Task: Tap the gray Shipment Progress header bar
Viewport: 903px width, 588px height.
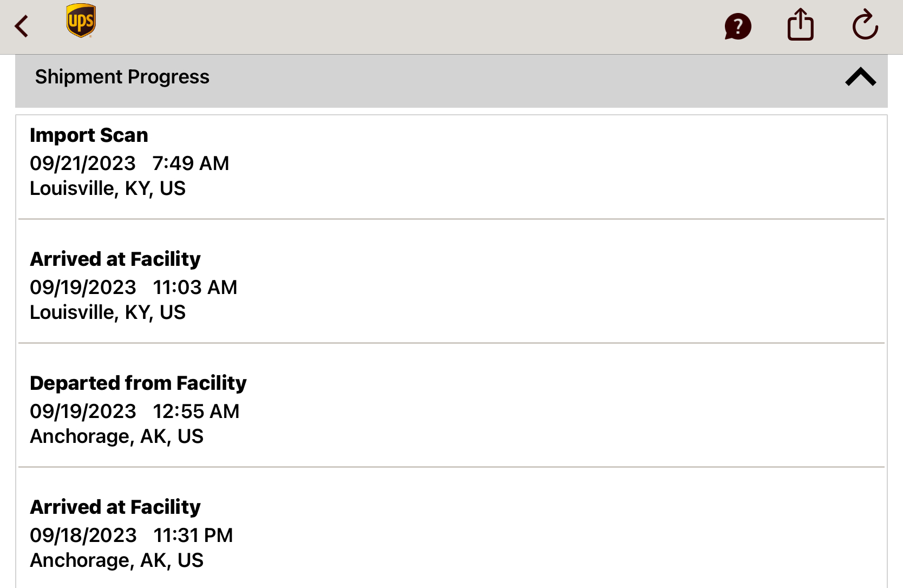Action: tap(451, 81)
